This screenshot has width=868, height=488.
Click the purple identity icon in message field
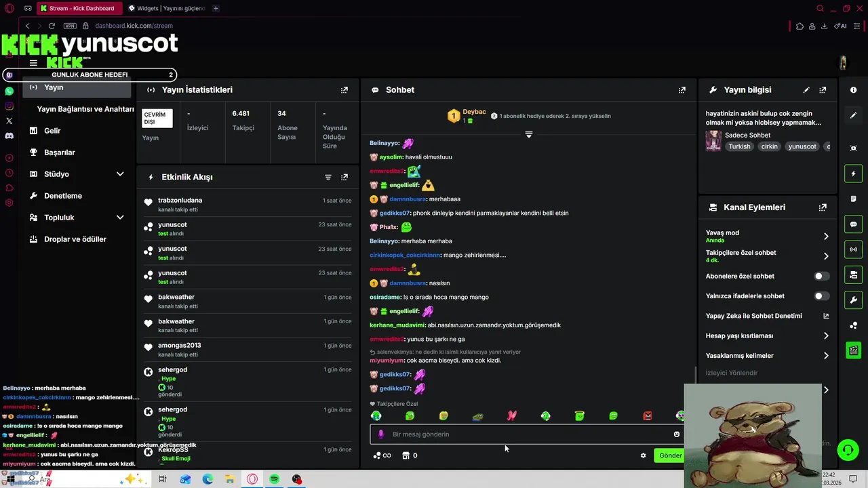pos(380,434)
